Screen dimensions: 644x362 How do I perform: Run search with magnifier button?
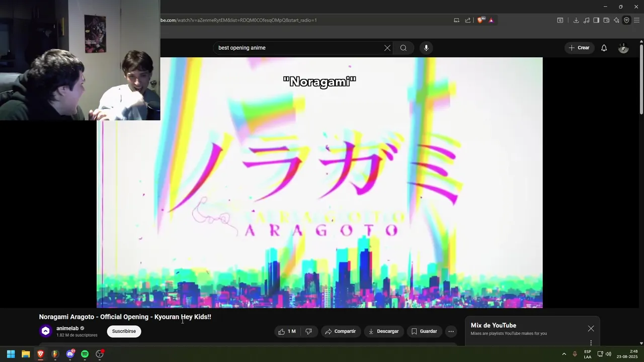[404, 48]
